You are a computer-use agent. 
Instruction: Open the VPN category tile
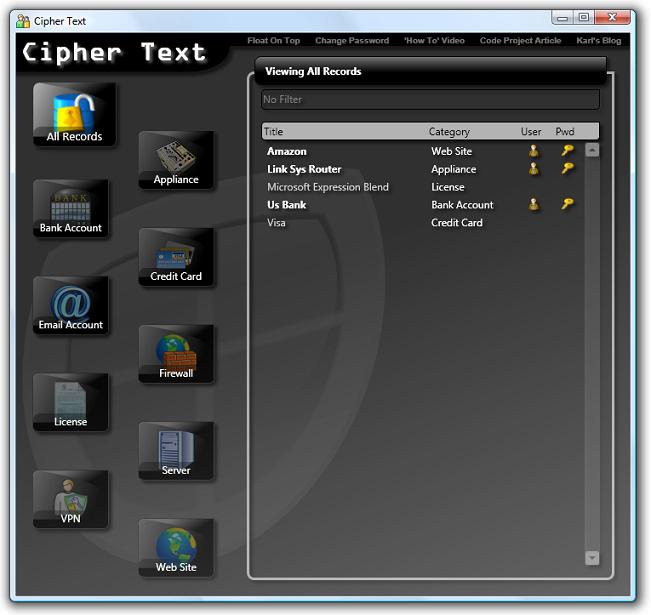tap(71, 499)
